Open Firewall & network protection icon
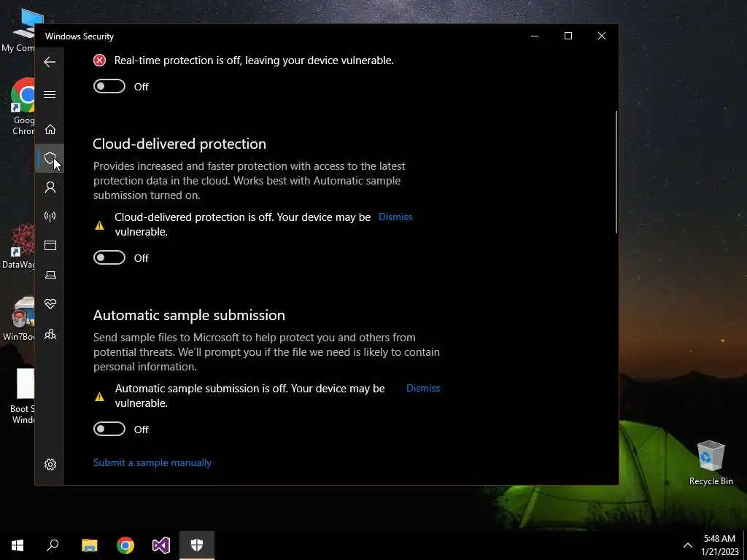The width and height of the screenshot is (747, 560). tap(50, 217)
